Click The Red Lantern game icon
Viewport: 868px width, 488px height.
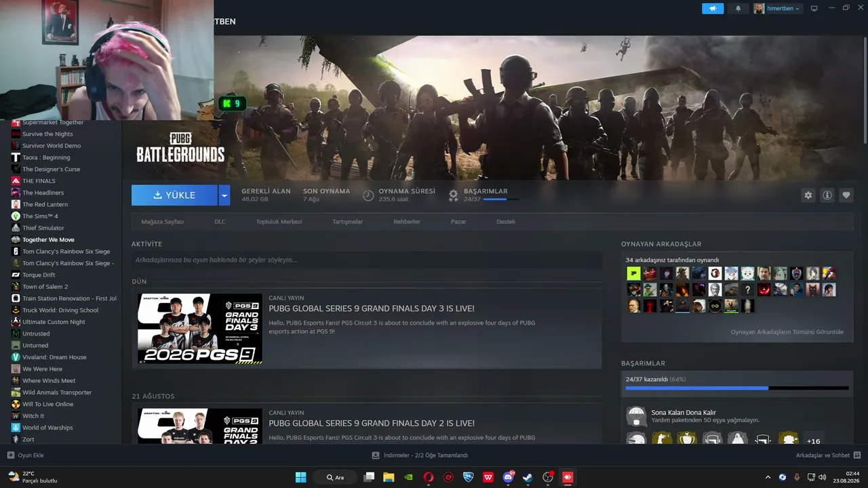(16, 205)
